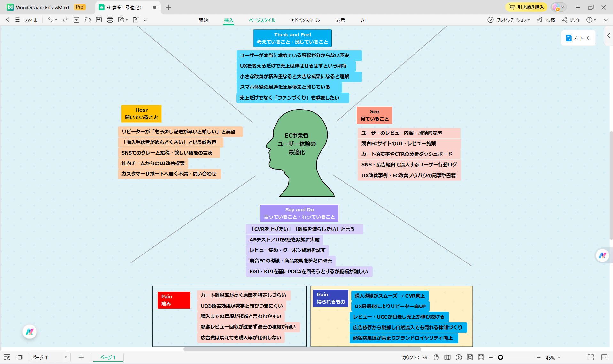
Task: Click the 共有 share button
Action: (571, 20)
